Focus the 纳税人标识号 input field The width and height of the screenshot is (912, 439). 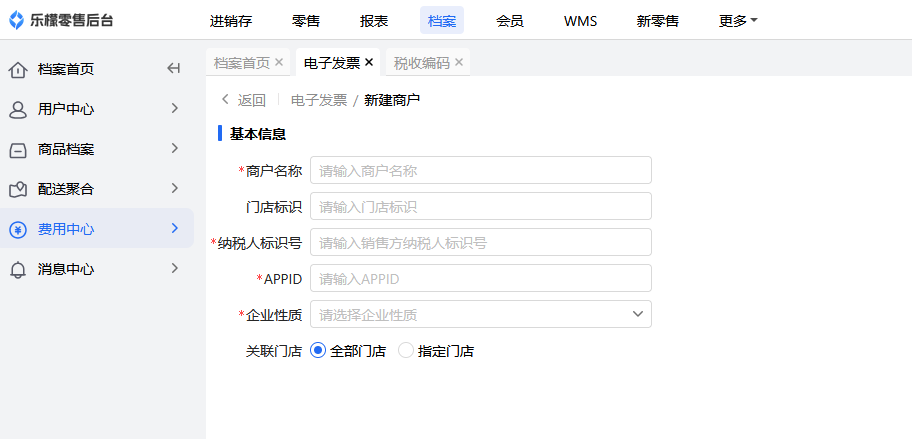[480, 242]
